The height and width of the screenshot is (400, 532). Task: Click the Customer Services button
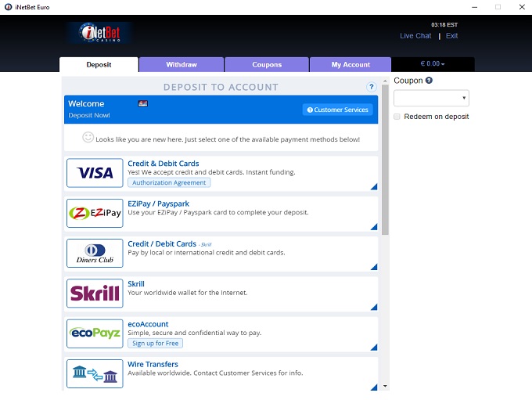point(337,110)
